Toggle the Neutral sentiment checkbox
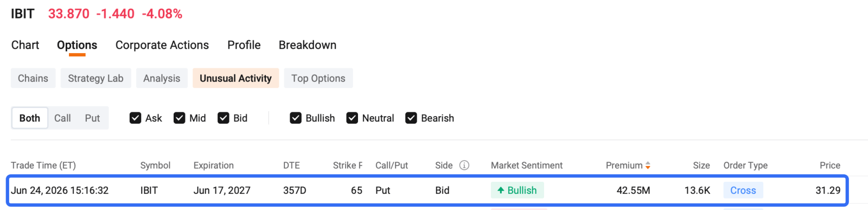This screenshot has width=868, height=210. (352, 118)
